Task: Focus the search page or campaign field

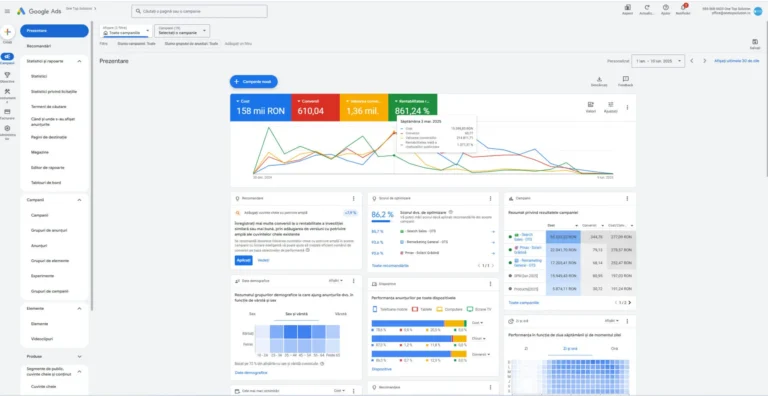Action: point(199,11)
